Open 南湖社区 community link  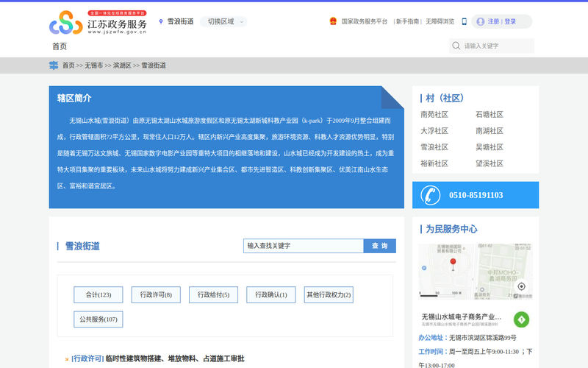(490, 131)
